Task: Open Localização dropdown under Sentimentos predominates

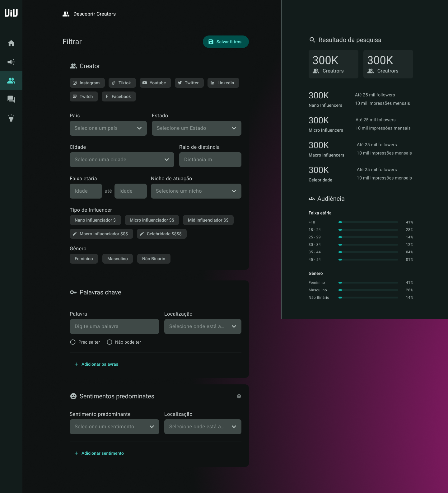Action: click(x=203, y=427)
